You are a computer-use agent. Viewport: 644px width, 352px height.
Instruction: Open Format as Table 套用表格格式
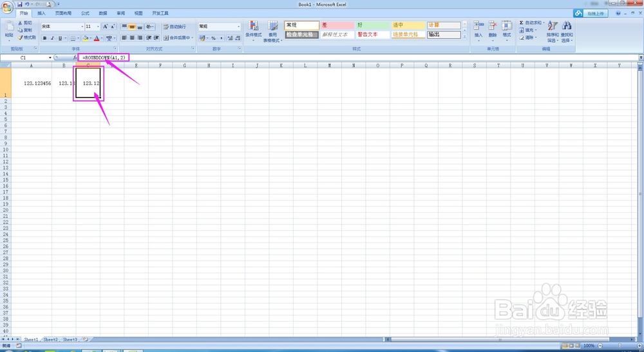pyautogui.click(x=272, y=31)
